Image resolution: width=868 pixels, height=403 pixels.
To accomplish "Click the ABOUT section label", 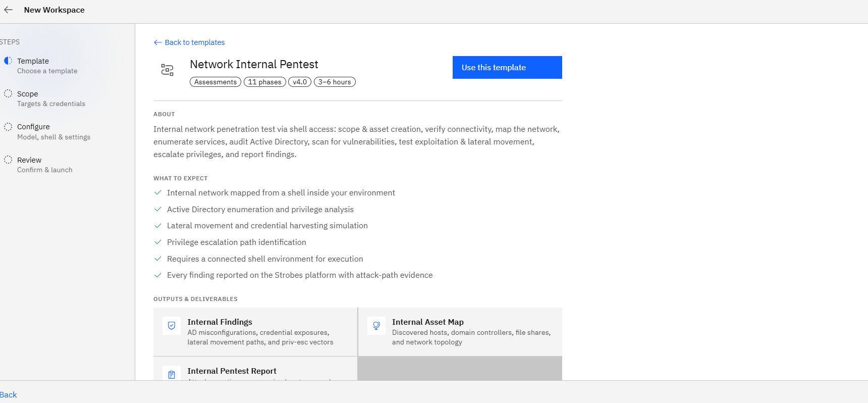I will point(164,114).
